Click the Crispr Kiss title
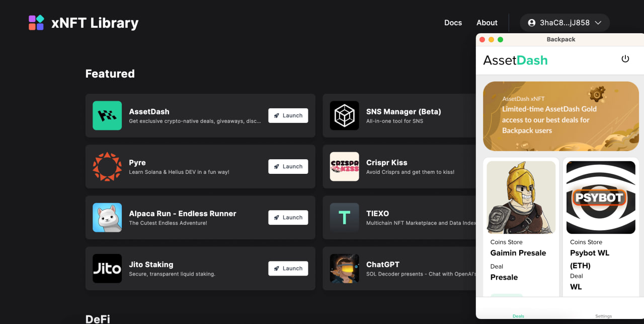The height and width of the screenshot is (324, 644). pyautogui.click(x=387, y=162)
